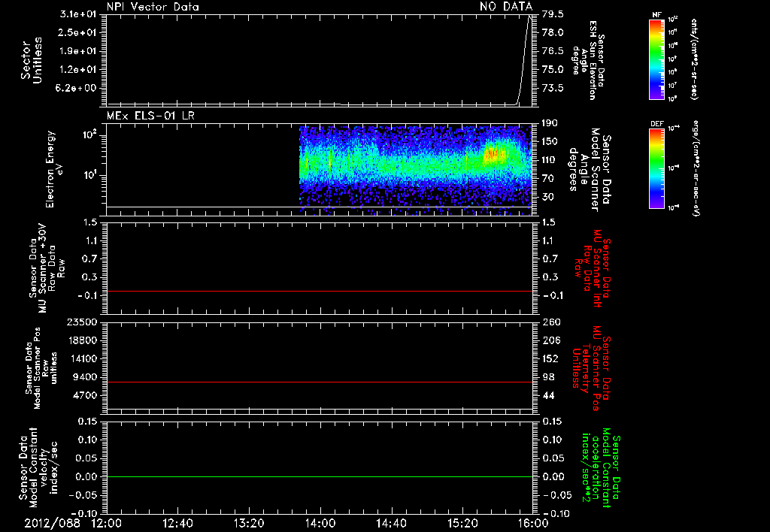Click the "9400" scanner position tick label
Screen dimensions: 770x532
[x=86, y=377]
